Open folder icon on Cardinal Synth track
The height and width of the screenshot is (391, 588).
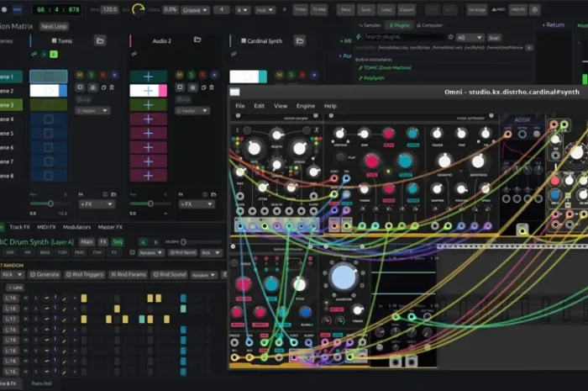300,40
